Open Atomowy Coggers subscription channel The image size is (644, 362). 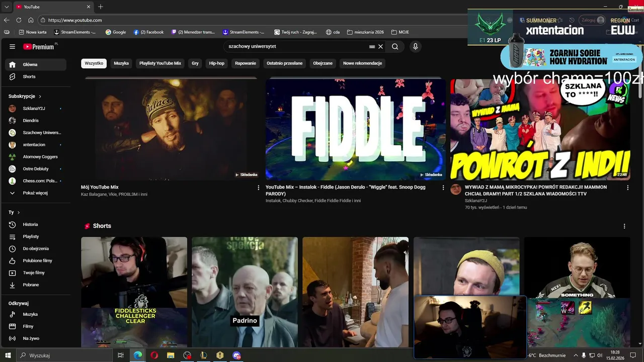(x=36, y=156)
